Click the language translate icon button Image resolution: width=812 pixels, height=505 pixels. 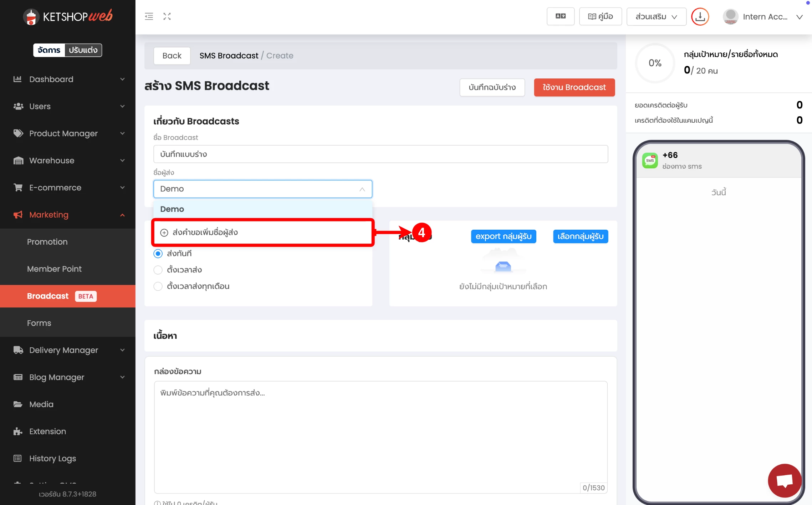point(560,16)
